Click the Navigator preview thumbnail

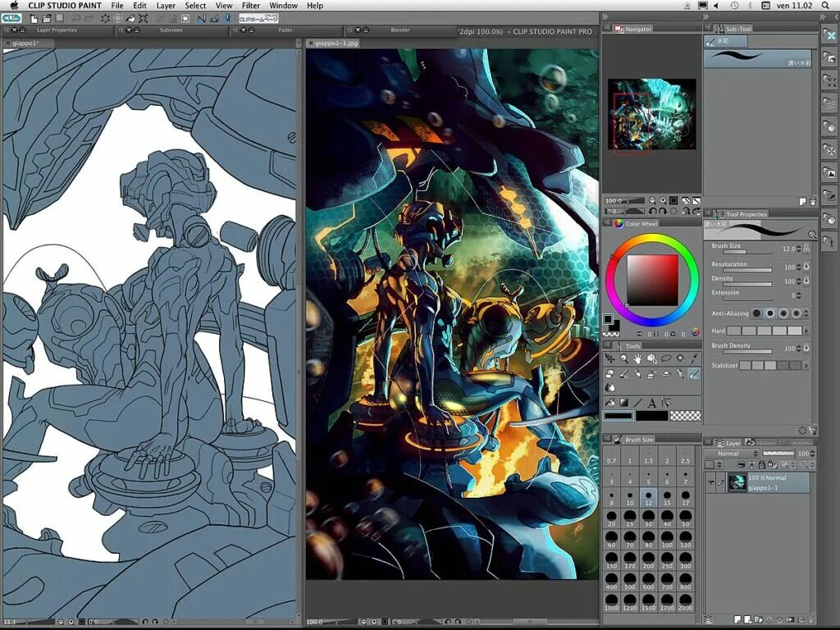(652, 114)
